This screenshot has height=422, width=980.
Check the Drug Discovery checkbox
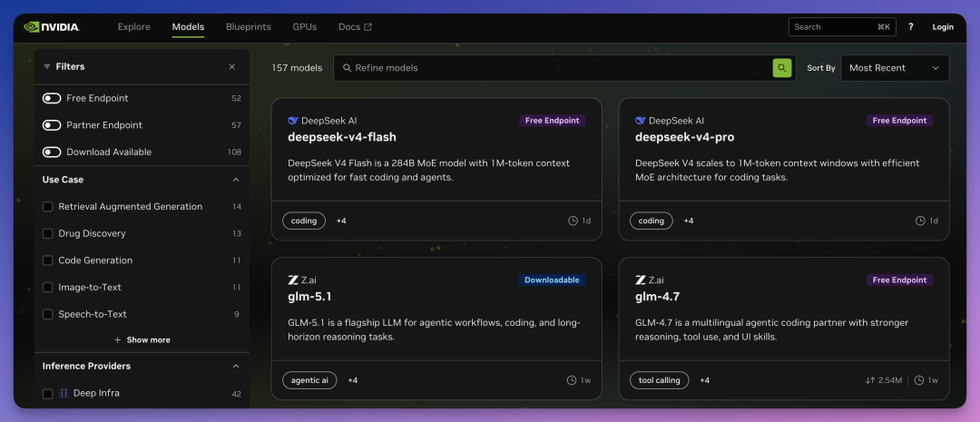(48, 234)
